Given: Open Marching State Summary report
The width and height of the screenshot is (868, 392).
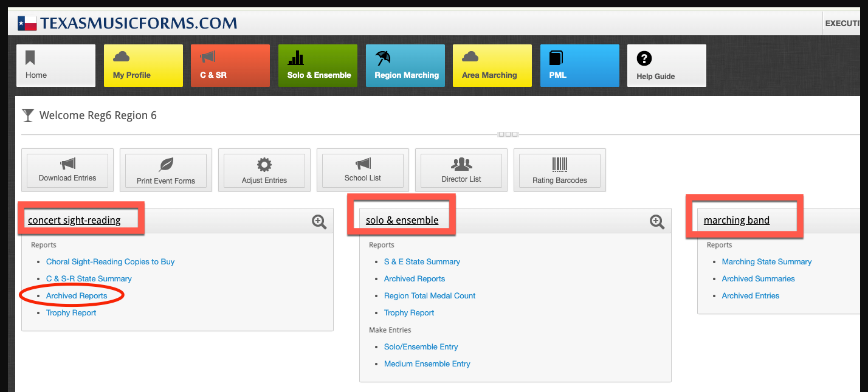Looking at the screenshot, I should point(766,262).
